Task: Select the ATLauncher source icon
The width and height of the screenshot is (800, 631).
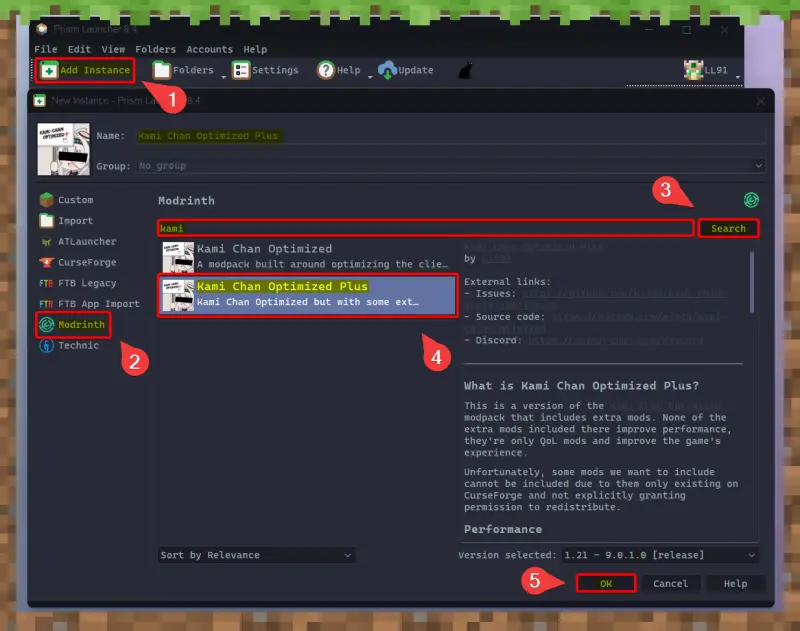Action: pyautogui.click(x=48, y=241)
